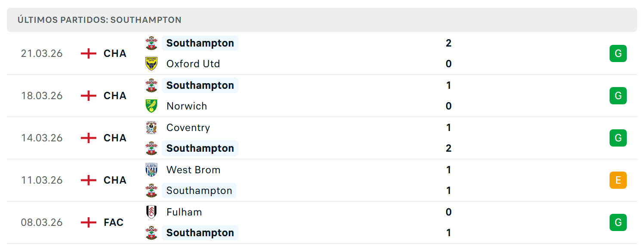This screenshot has height=250, width=644.
Task: Click the green G badge for Oxford Utd match
Action: 618,53
